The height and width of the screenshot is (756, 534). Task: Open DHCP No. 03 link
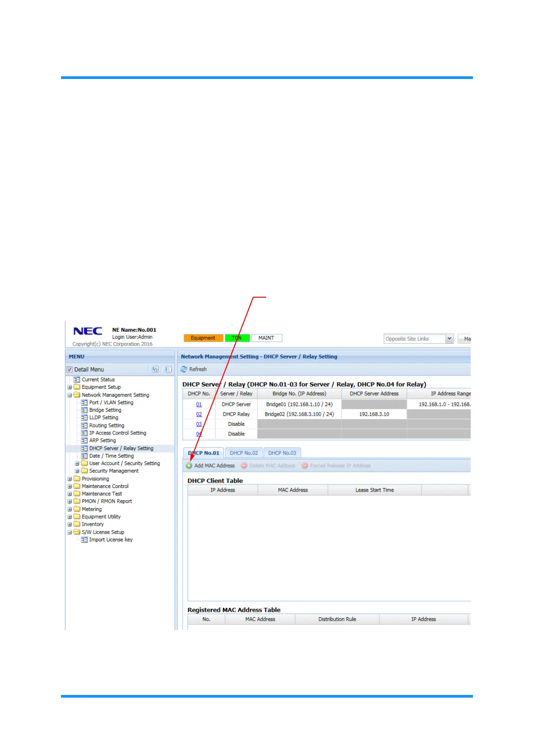point(199,424)
